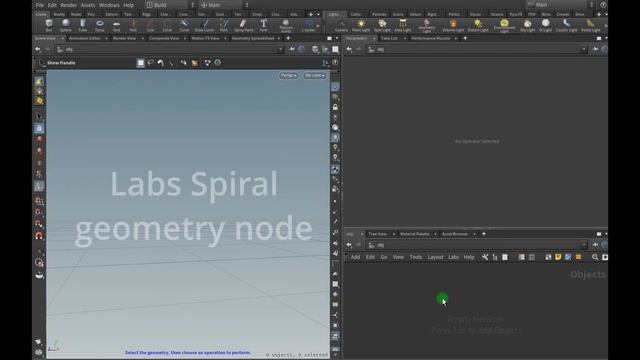Add a Point Light from the shelf

click(361, 26)
